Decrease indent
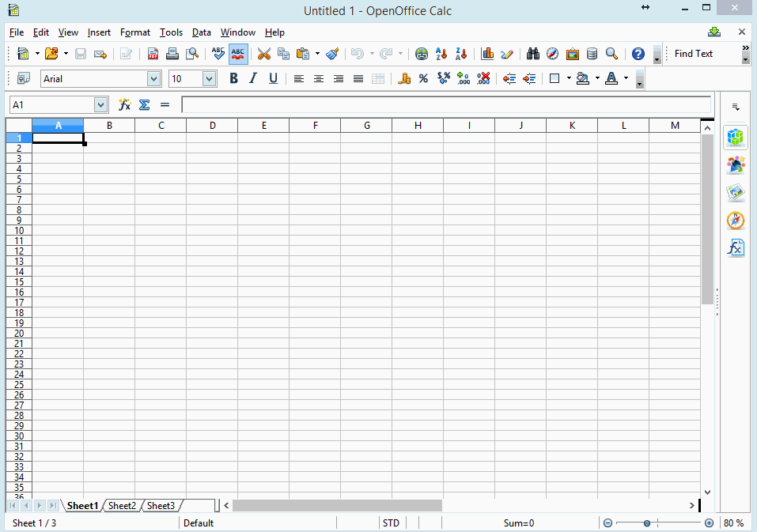This screenshot has width=757, height=532. 509,78
